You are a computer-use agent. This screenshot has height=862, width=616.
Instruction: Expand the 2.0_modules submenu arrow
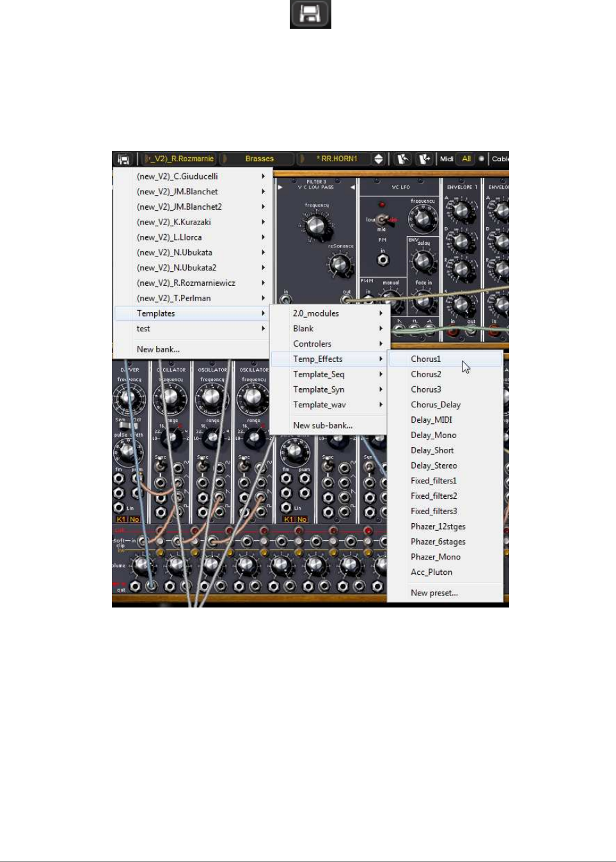[381, 313]
